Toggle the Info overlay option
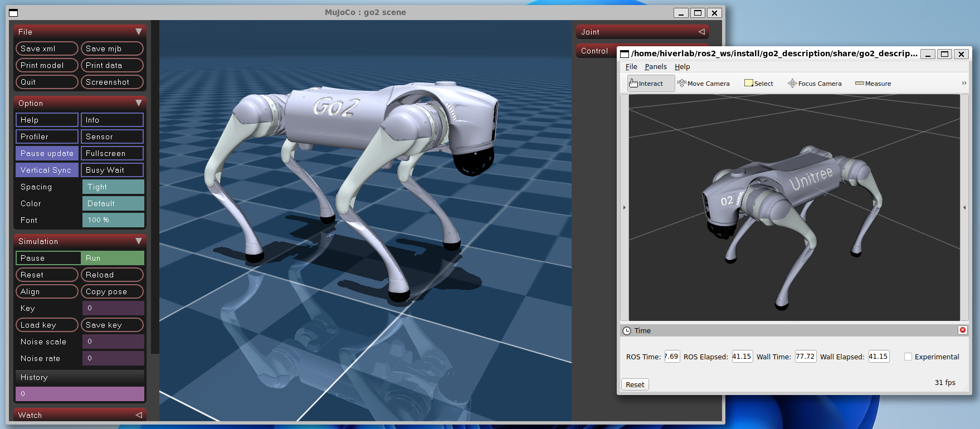The height and width of the screenshot is (429, 980). point(113,120)
